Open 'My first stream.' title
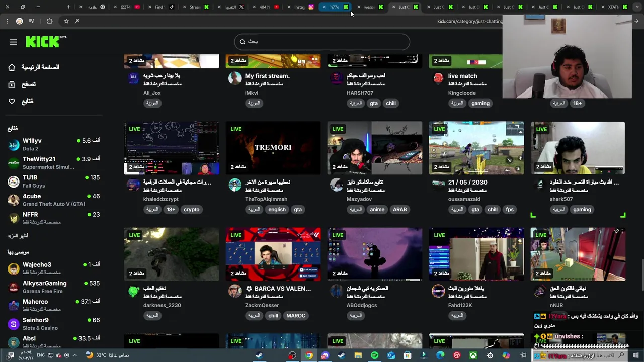644x362 pixels. click(267, 76)
